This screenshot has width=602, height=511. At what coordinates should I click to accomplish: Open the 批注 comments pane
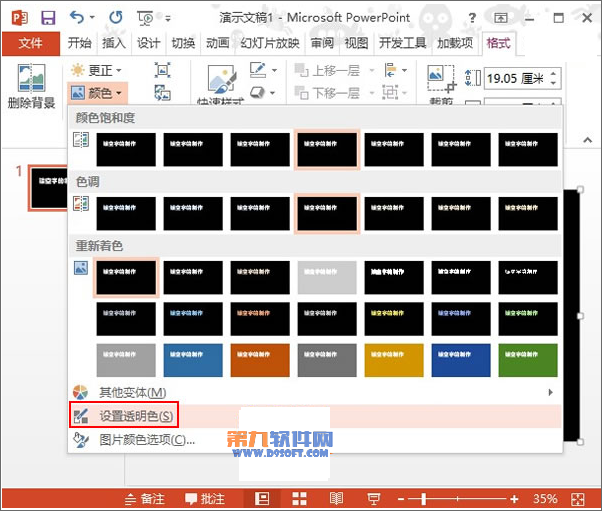coord(205,499)
